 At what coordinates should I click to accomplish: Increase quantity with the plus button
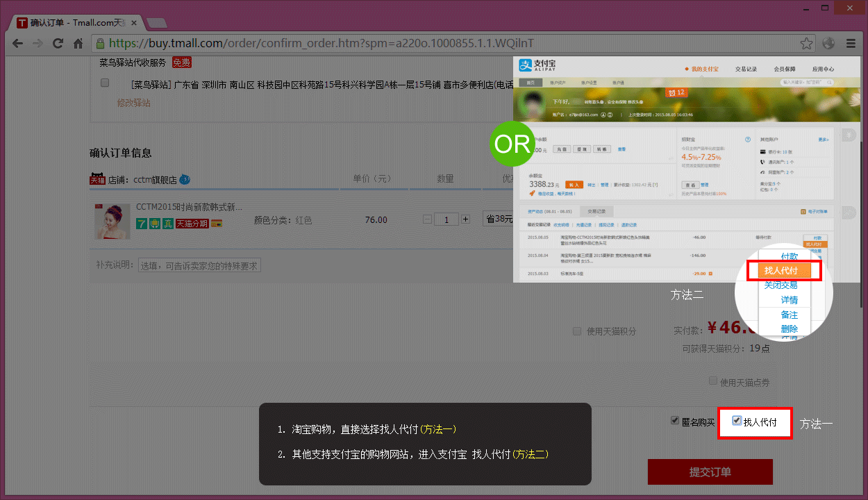(465, 219)
